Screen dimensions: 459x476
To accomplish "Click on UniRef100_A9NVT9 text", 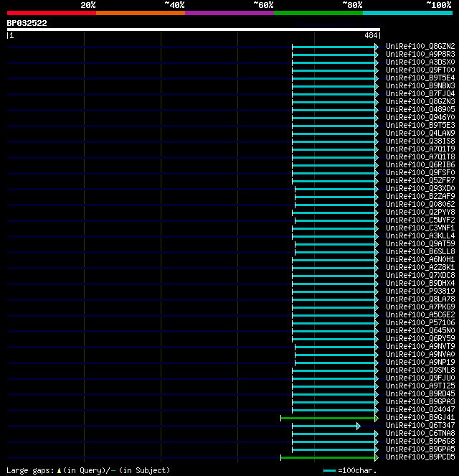I will pyautogui.click(x=420, y=346).
